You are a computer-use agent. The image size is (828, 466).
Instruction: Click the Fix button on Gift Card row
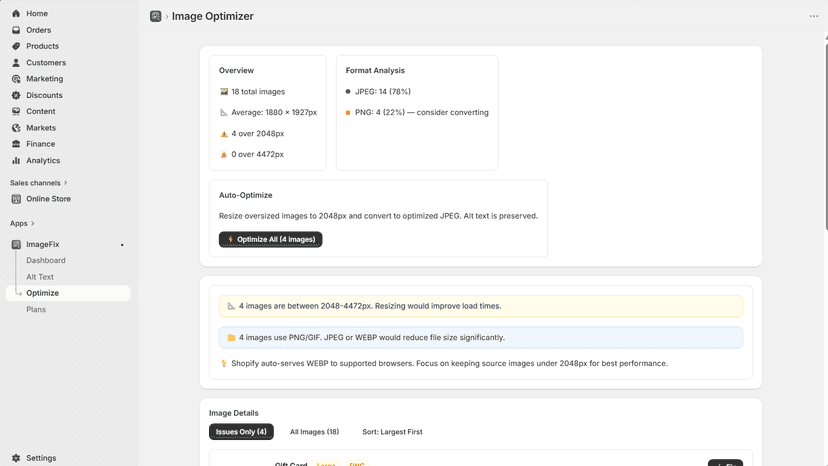[x=725, y=463]
